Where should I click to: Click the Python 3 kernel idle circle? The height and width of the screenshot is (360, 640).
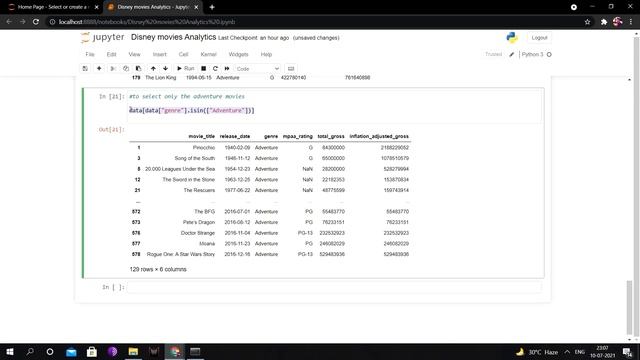(x=549, y=54)
